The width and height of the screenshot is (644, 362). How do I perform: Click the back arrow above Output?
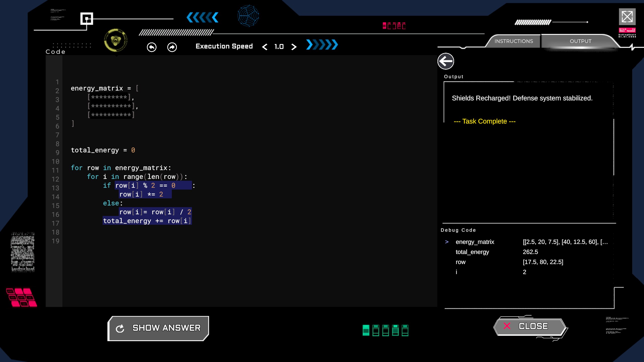(x=446, y=61)
